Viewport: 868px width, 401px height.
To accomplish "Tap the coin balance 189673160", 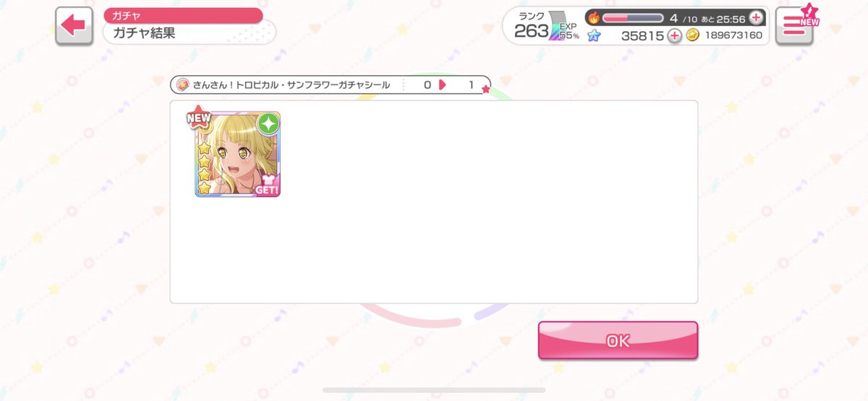I will click(x=731, y=35).
